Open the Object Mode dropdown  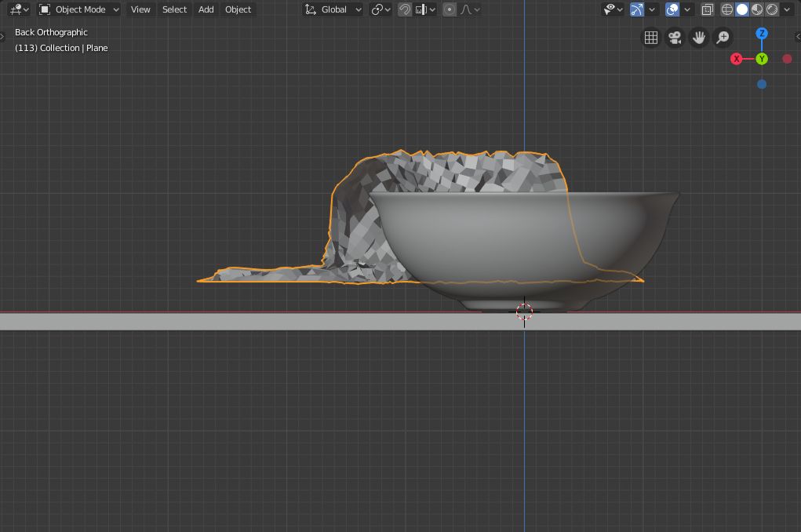coord(79,9)
